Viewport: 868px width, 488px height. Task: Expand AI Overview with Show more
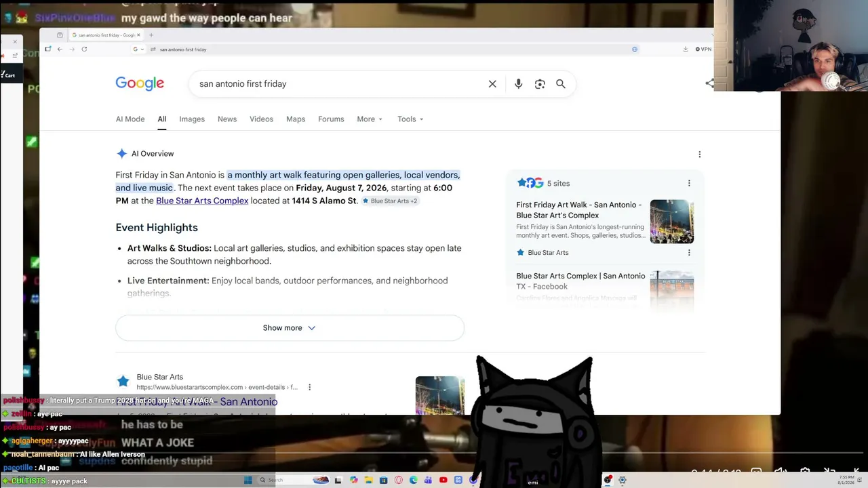290,328
